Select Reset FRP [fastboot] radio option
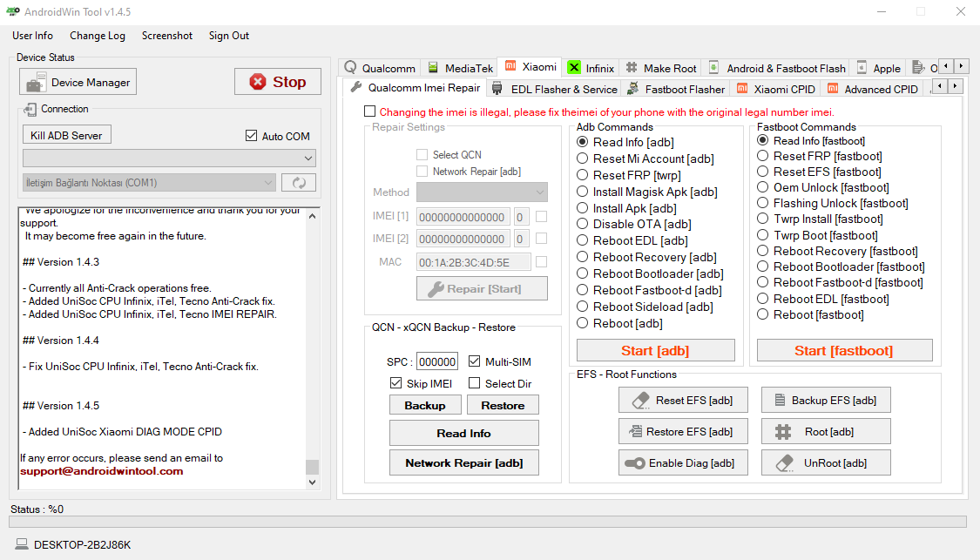 click(x=763, y=156)
